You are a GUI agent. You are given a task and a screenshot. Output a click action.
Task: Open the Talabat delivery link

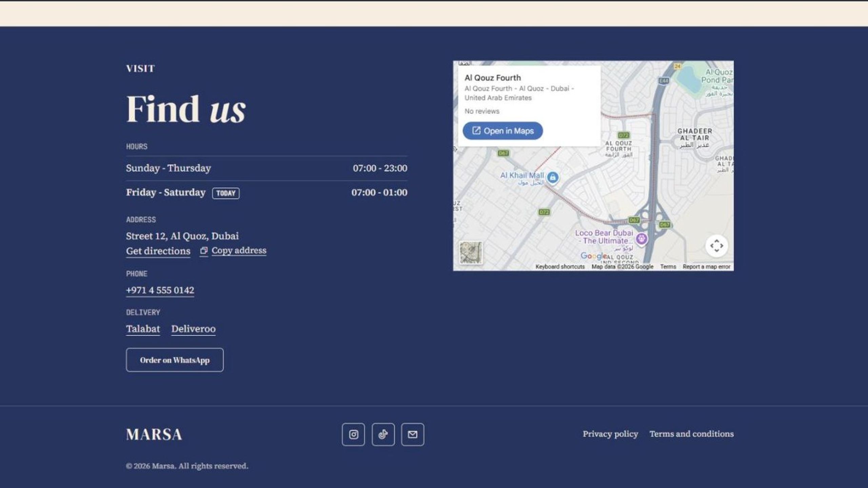pyautogui.click(x=143, y=329)
